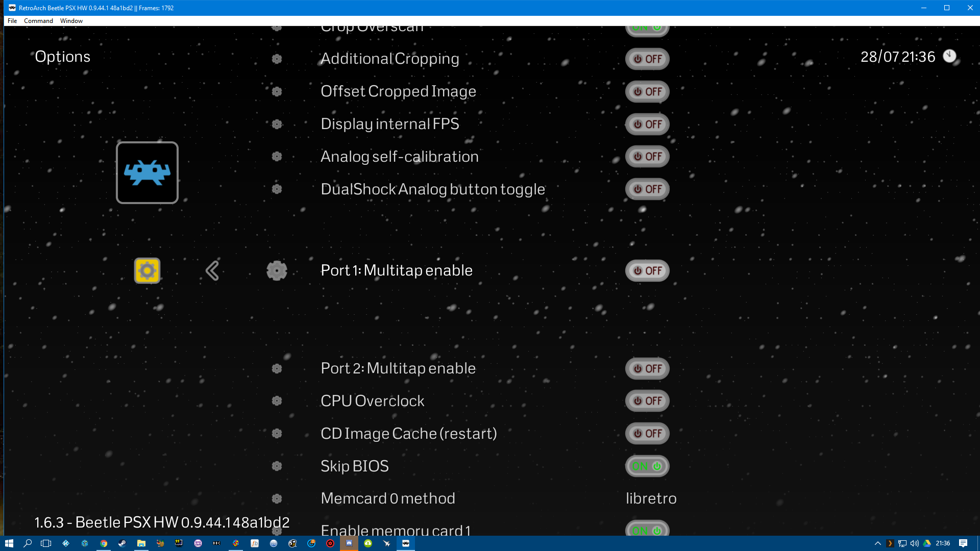Open the Command menu
980x551 pixels.
tap(38, 21)
